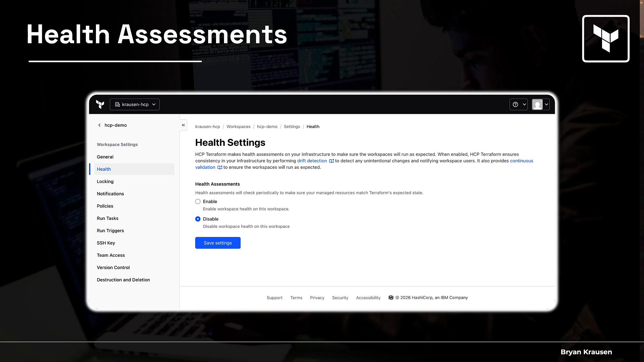Click the Health breadcrumb current page
Screen dimensions: 644x362
click(313, 127)
